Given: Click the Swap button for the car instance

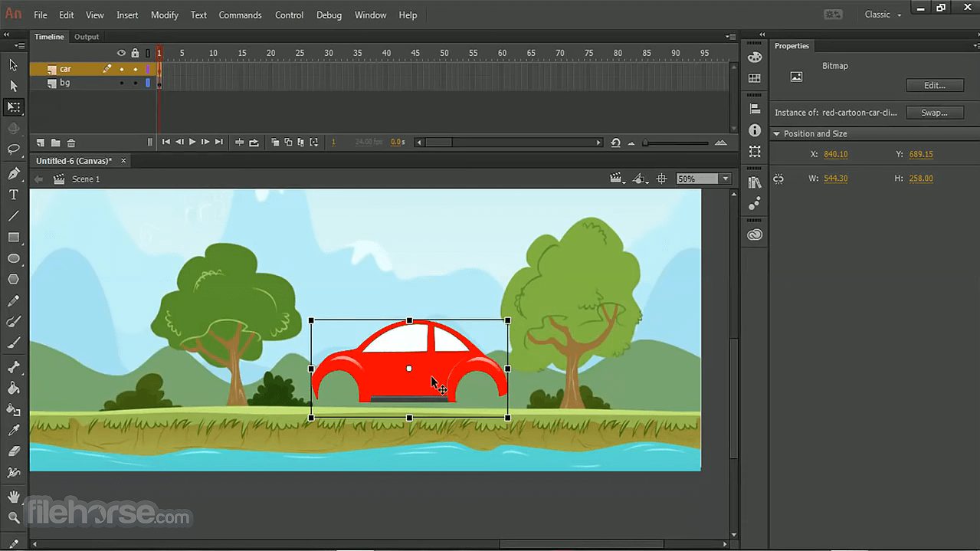Looking at the screenshot, I should pyautogui.click(x=934, y=113).
